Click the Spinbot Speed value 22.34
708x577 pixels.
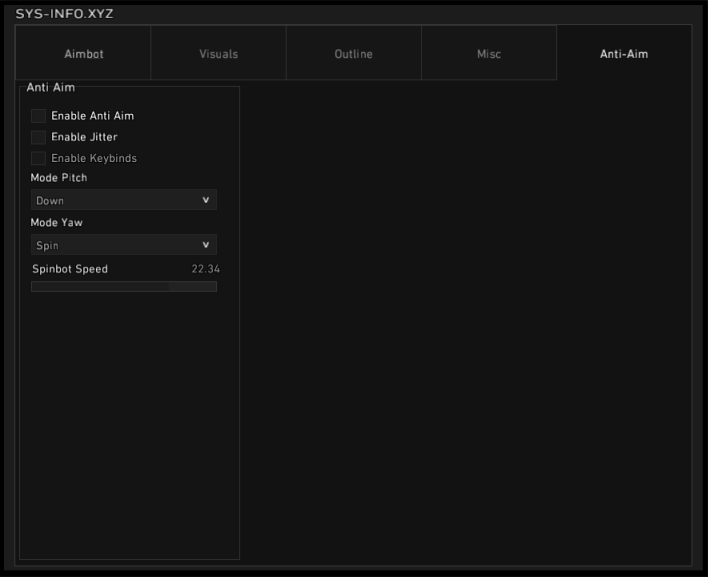pyautogui.click(x=206, y=269)
